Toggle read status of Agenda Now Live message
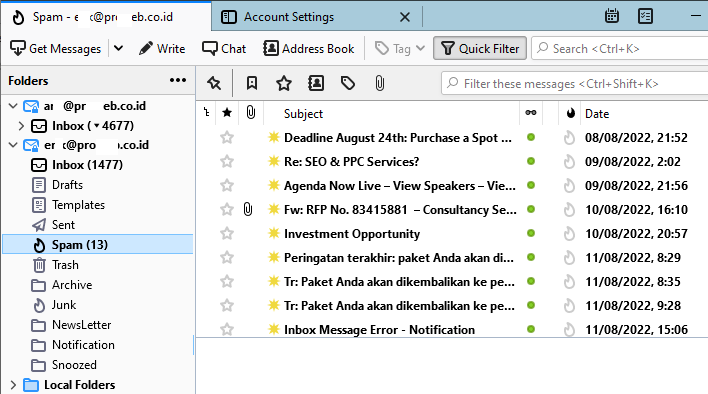Screen dimensions: 708x394 click(x=531, y=185)
